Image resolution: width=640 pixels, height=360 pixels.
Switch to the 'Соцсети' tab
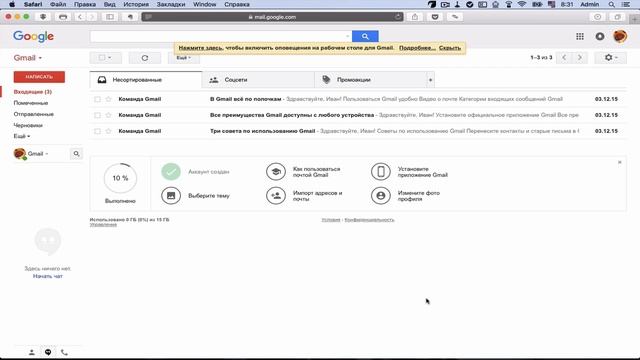click(x=258, y=80)
